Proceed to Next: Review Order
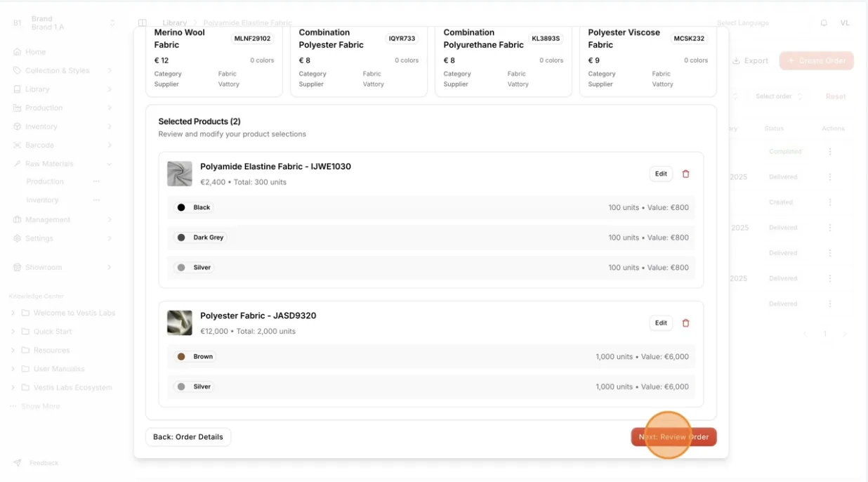The height and width of the screenshot is (482, 868). click(673, 437)
